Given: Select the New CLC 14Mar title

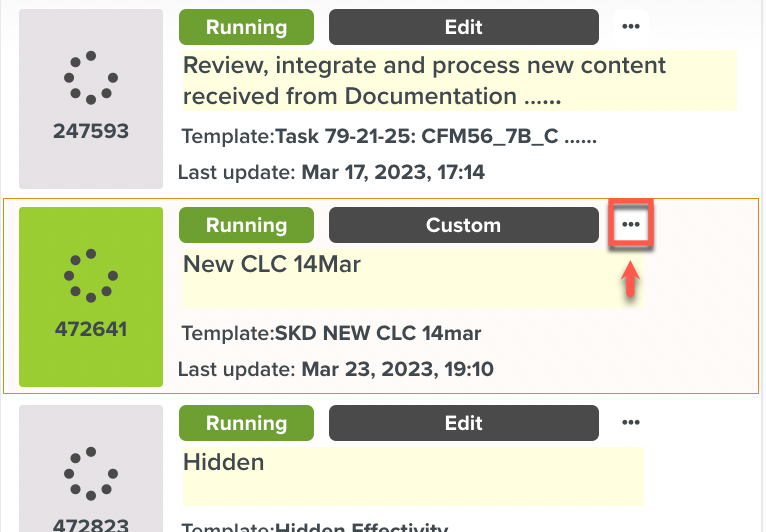Looking at the screenshot, I should (x=272, y=265).
